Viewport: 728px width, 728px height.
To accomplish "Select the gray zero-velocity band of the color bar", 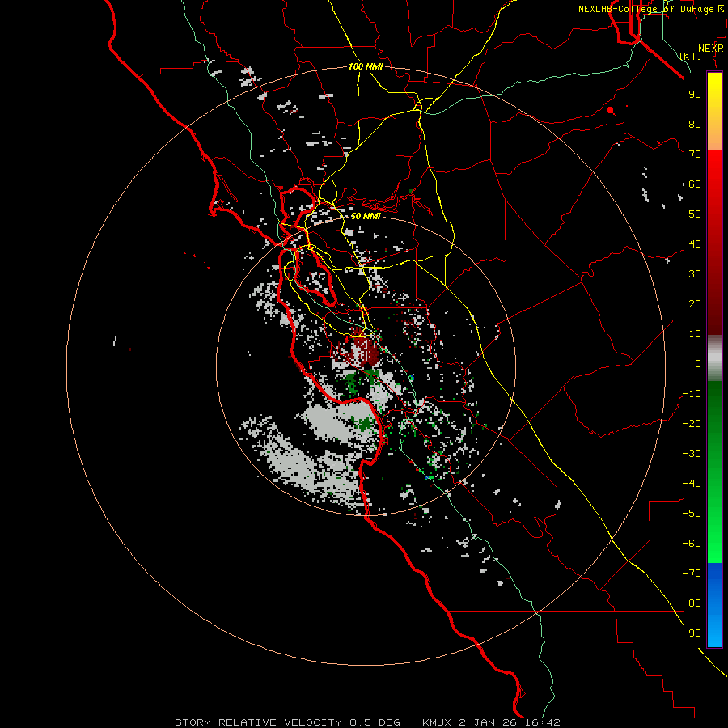I will pos(714,358).
